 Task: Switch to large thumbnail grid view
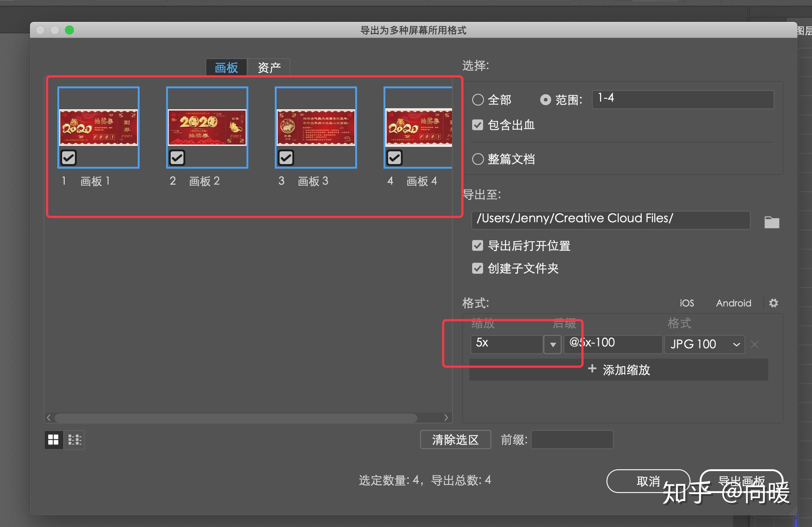click(x=53, y=440)
